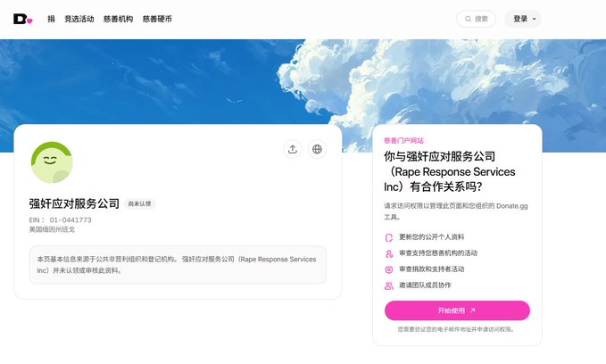Screen dimensions: 606x364
Task: Click the green smiley organization avatar
Action: coord(52,162)
